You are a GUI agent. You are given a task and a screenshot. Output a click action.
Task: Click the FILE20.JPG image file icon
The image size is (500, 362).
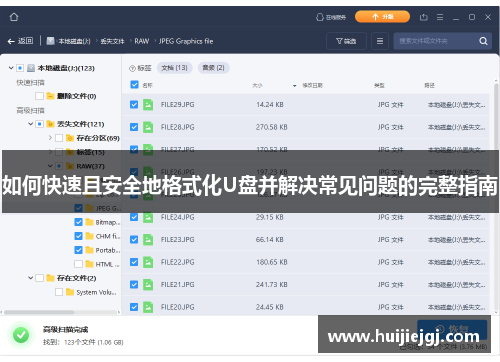(x=148, y=307)
